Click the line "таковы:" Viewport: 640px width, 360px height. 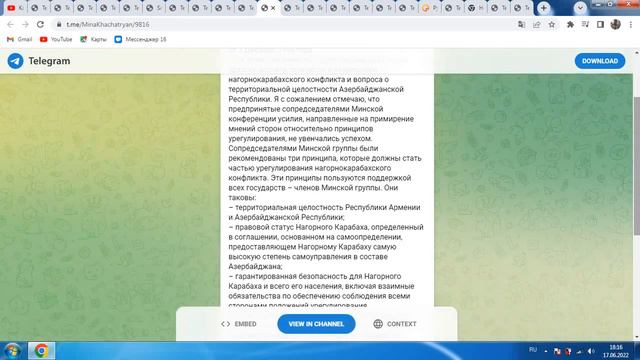tap(242, 198)
